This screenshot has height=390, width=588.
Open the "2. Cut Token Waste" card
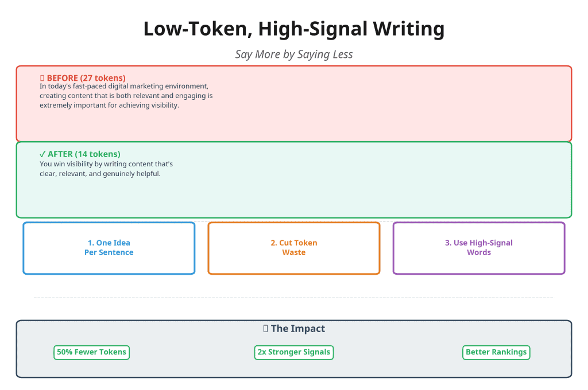[294, 248]
